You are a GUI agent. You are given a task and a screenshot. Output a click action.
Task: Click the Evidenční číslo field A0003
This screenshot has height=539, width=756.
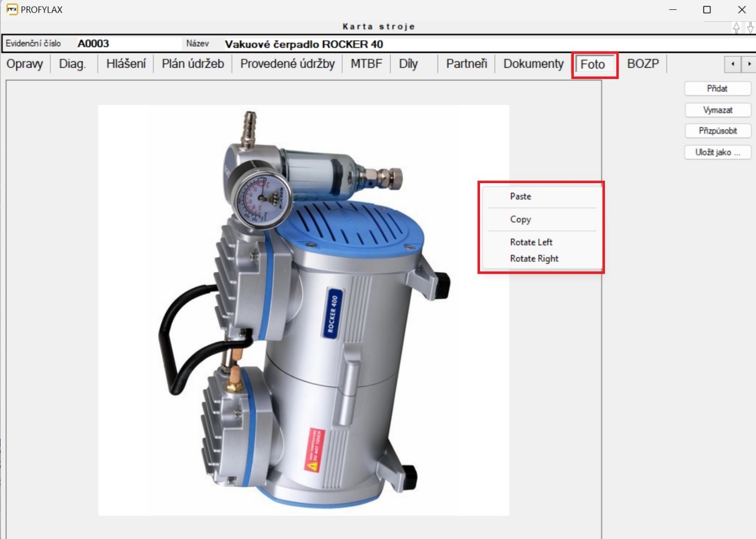(x=128, y=44)
